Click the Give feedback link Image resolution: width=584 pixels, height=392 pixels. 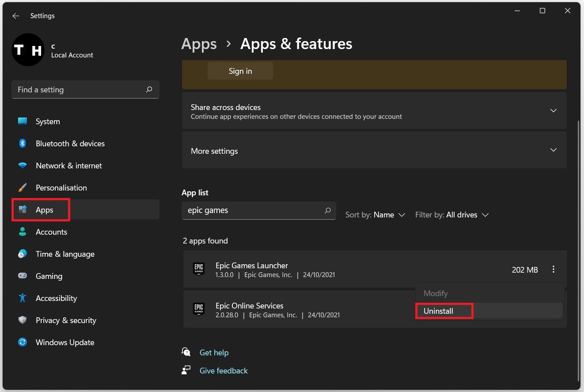click(x=224, y=371)
